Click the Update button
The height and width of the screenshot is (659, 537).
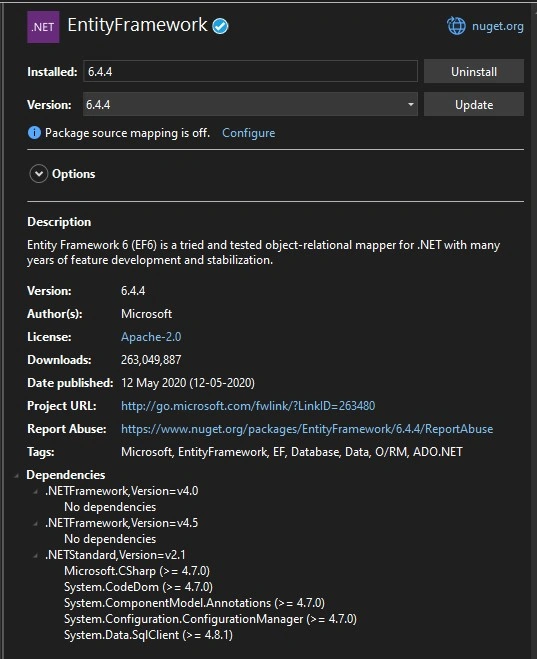pyautogui.click(x=474, y=104)
